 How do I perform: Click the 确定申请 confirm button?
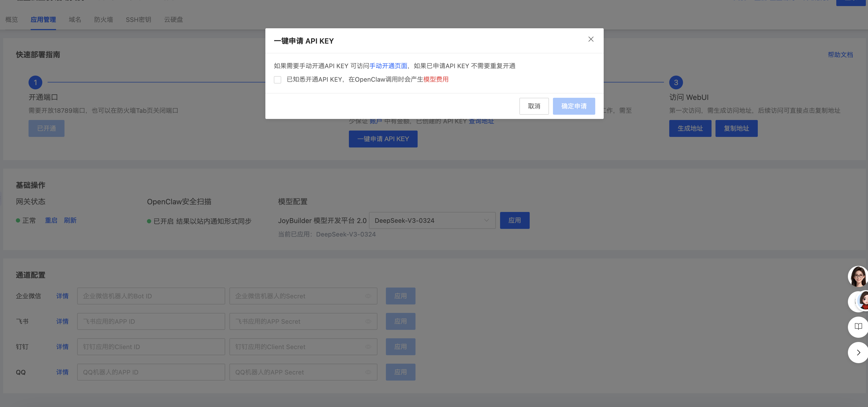(x=574, y=106)
